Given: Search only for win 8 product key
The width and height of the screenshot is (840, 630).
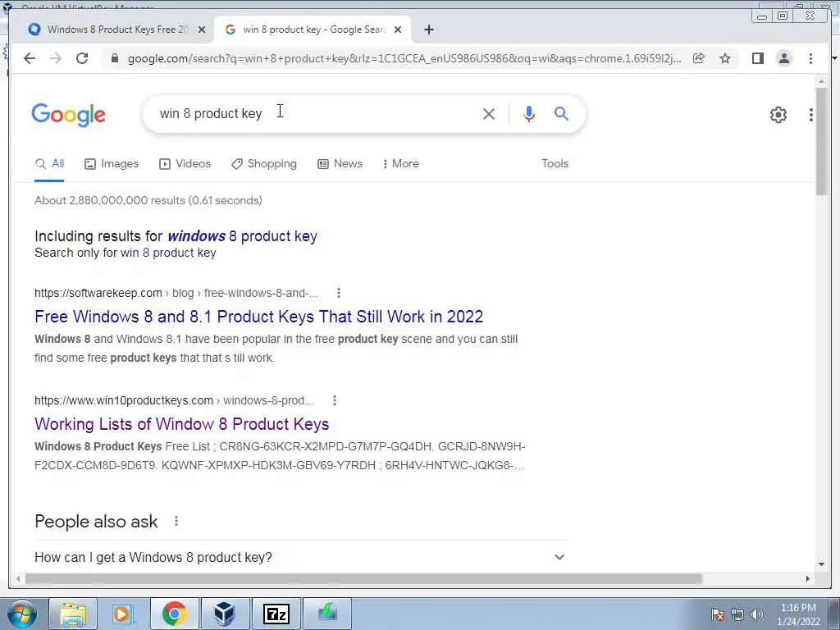Looking at the screenshot, I should tap(168, 253).
